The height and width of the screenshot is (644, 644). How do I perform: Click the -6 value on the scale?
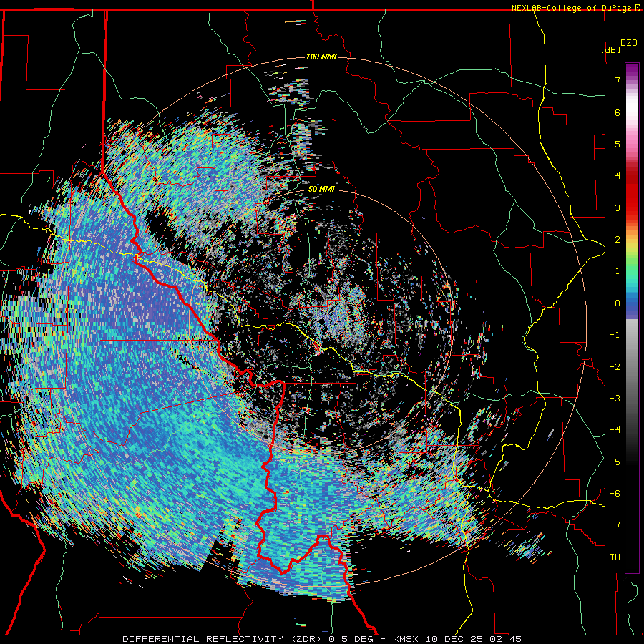coord(615,494)
